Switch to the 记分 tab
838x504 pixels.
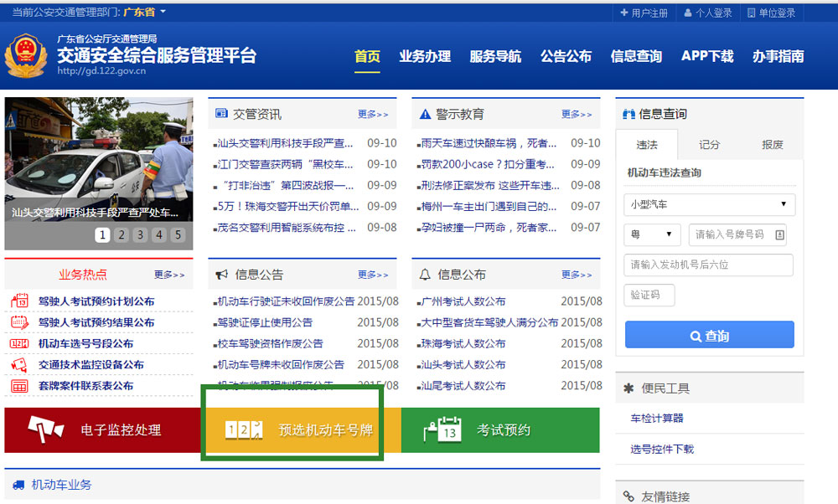coord(709,144)
